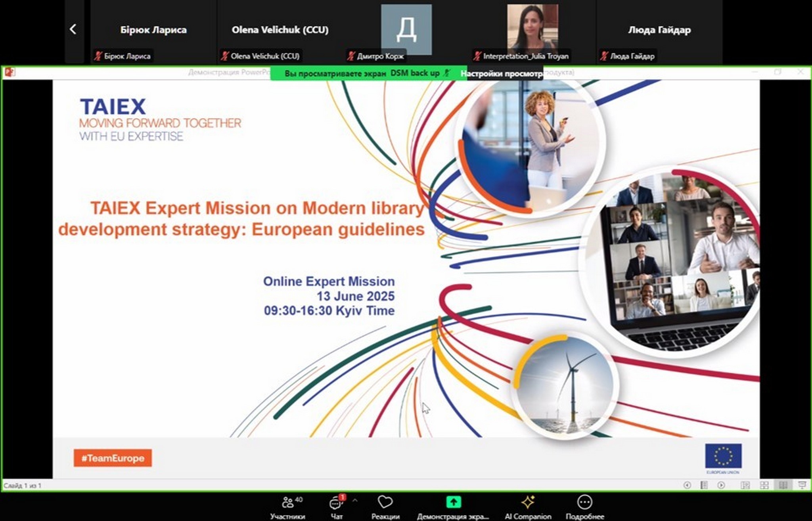812x521 pixels.
Task: Click '09:30-16:30 Kyiv Time' text
Action: click(x=329, y=310)
